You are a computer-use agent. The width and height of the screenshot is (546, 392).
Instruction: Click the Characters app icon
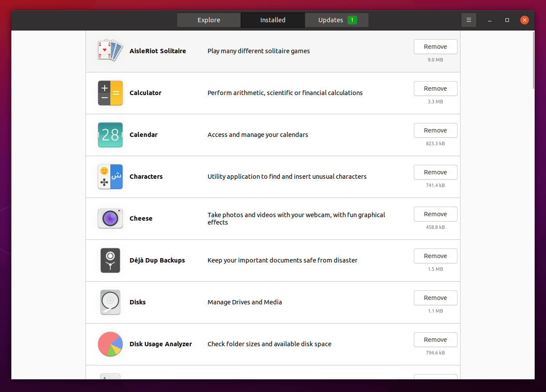110,177
